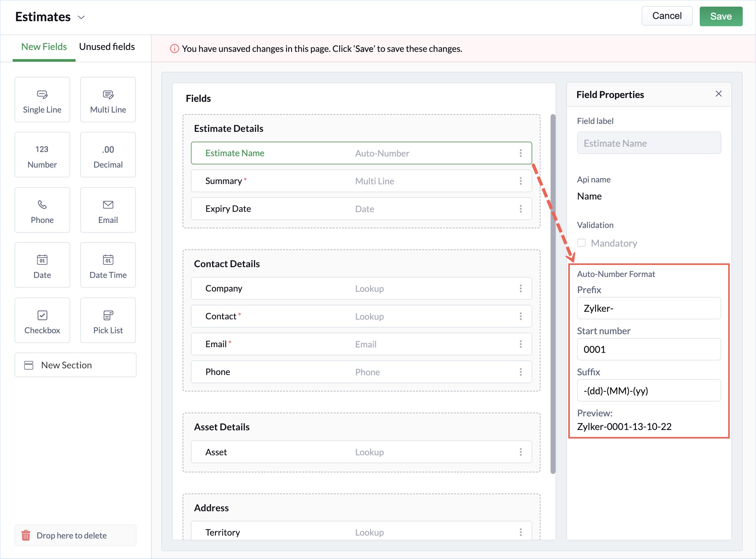Select the Checkbox field type tile
The width and height of the screenshot is (756, 559).
(42, 320)
